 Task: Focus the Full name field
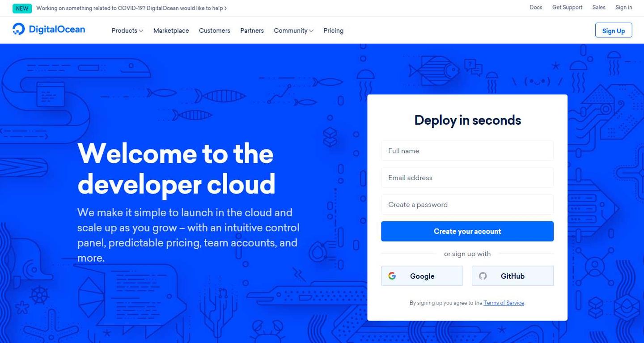click(467, 151)
